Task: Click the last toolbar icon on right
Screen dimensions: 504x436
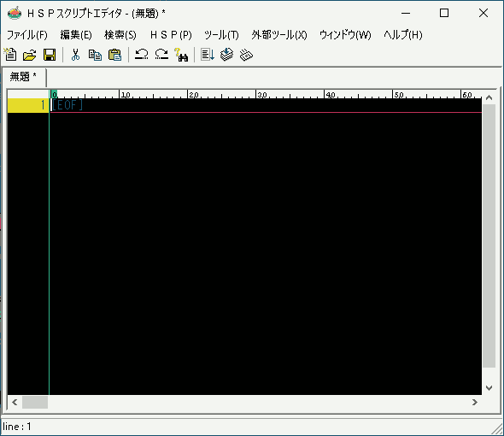Action: (247, 55)
